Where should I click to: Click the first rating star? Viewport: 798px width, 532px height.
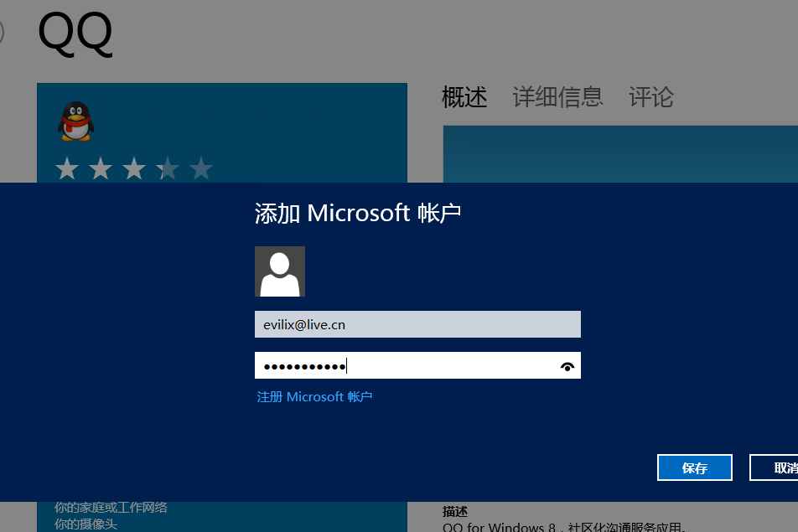[x=67, y=169]
